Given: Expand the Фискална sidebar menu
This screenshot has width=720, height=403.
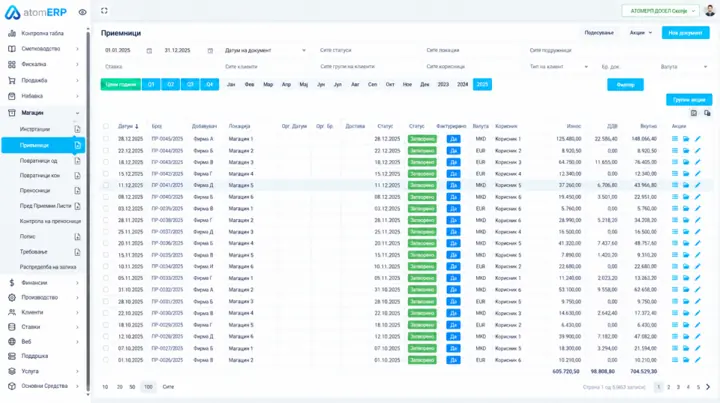Looking at the screenshot, I should pyautogui.click(x=44, y=64).
